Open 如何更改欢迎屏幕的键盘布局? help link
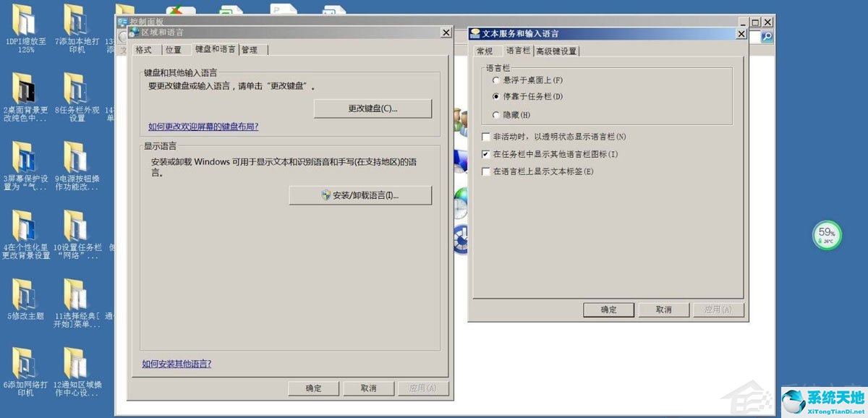 coord(203,127)
